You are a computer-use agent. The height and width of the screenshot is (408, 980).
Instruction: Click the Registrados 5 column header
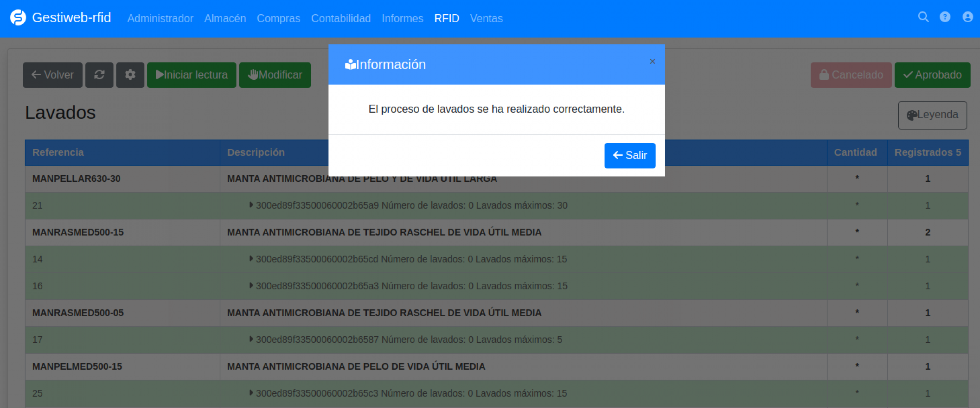(x=927, y=153)
